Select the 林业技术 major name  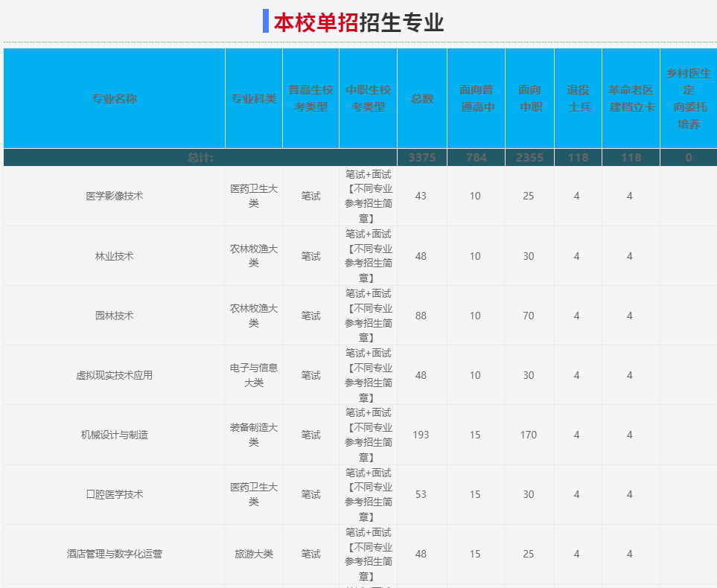(115, 256)
